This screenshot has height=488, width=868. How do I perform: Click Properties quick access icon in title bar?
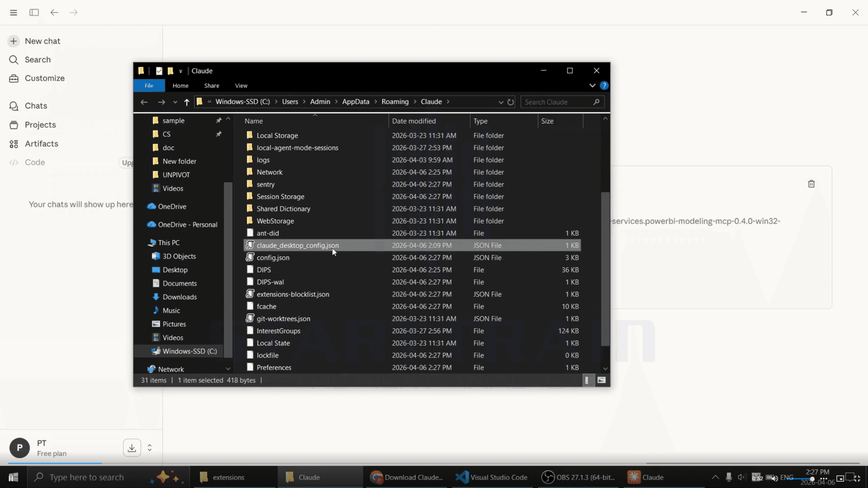pos(159,71)
